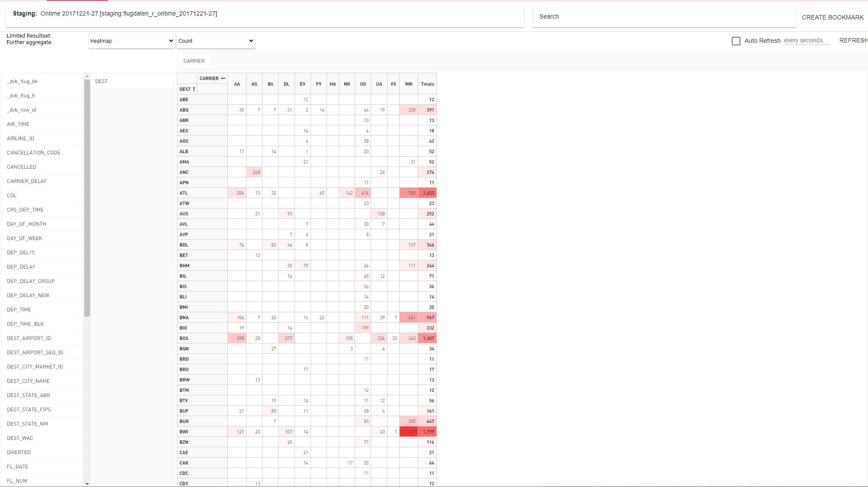
Task: Click the CARRIER column attribute chip
Action: pos(194,61)
